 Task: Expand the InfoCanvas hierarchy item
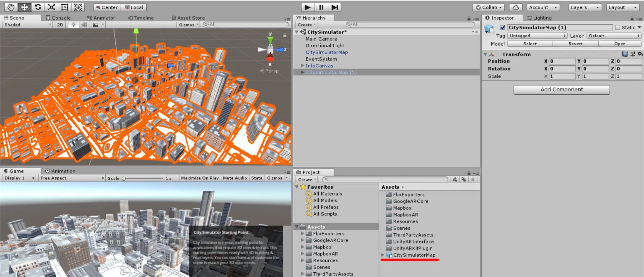[303, 65]
